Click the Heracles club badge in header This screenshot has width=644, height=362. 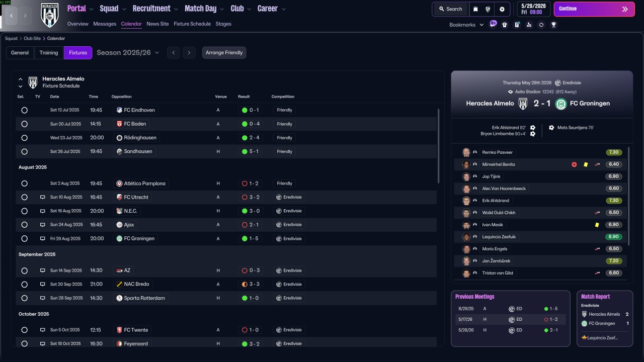(x=50, y=15)
